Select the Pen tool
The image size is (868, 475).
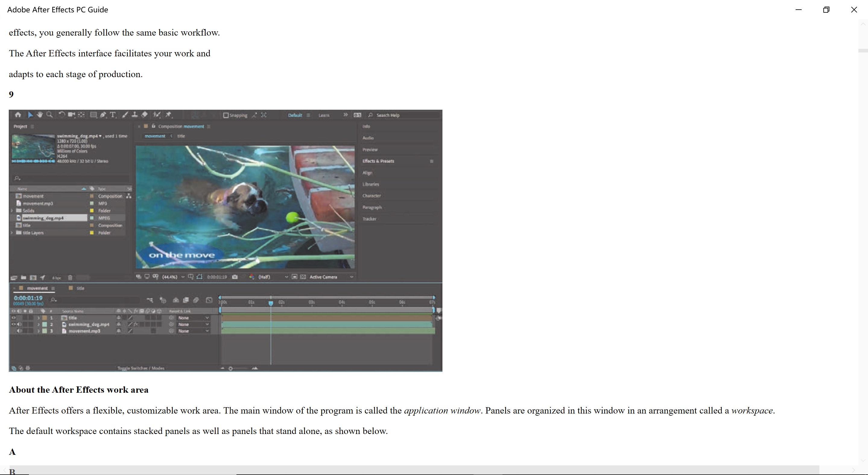(103, 115)
